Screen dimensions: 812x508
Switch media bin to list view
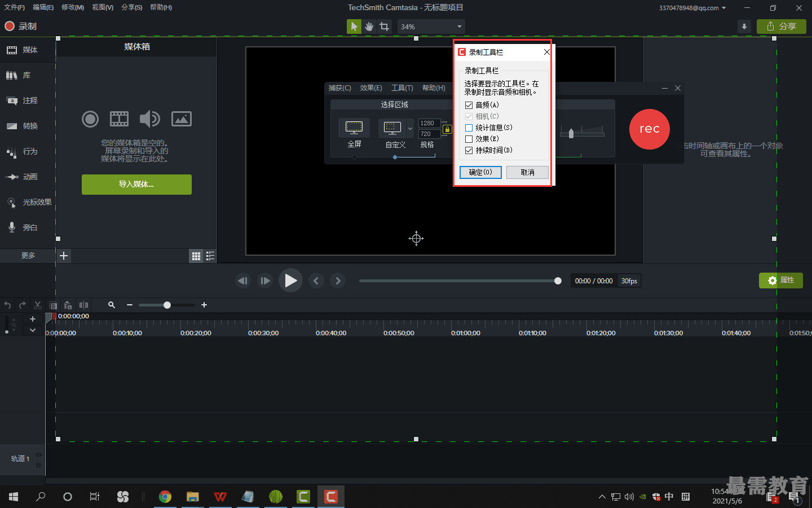coord(210,256)
